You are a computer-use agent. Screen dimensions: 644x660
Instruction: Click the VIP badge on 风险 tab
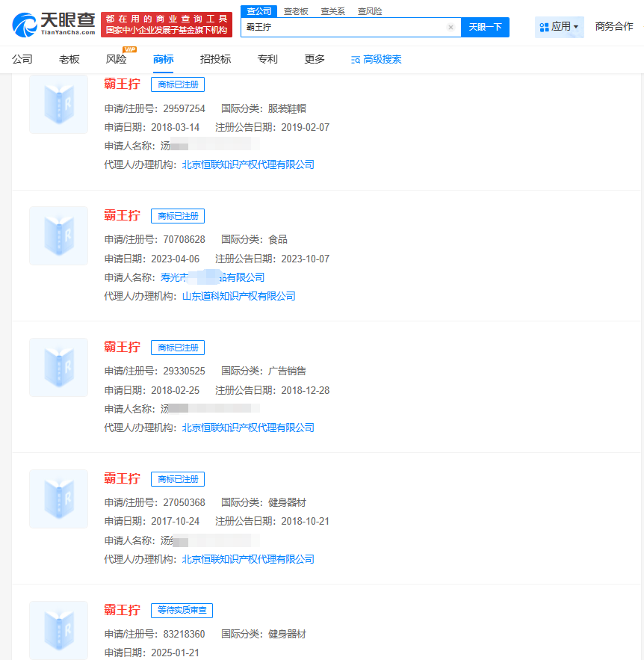129,49
